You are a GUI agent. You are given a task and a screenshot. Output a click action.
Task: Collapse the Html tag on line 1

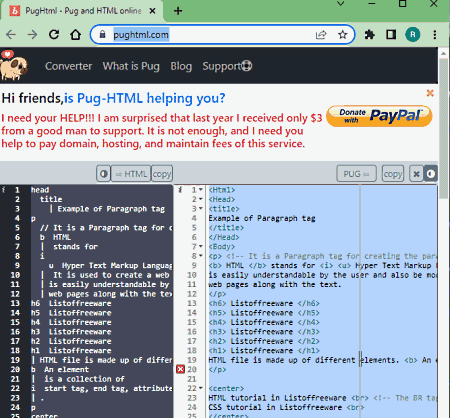[x=201, y=190]
